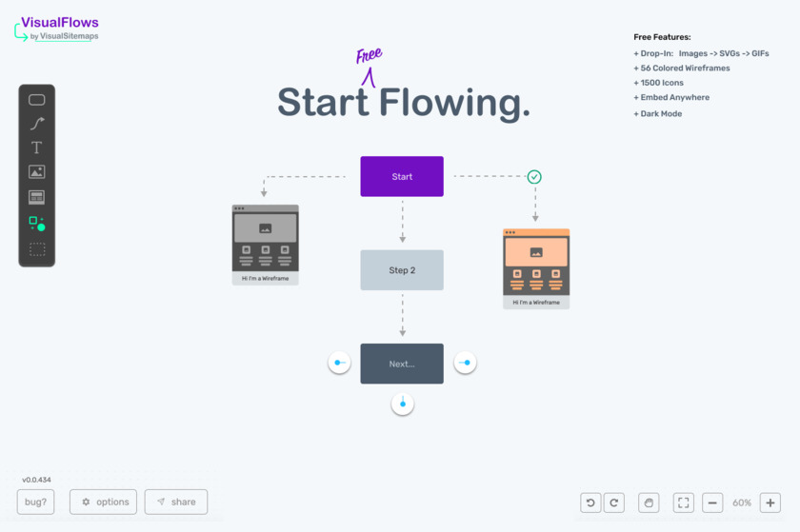Select the orange wireframe thumbnail
The height and width of the screenshot is (532, 800).
pyautogui.click(x=536, y=268)
